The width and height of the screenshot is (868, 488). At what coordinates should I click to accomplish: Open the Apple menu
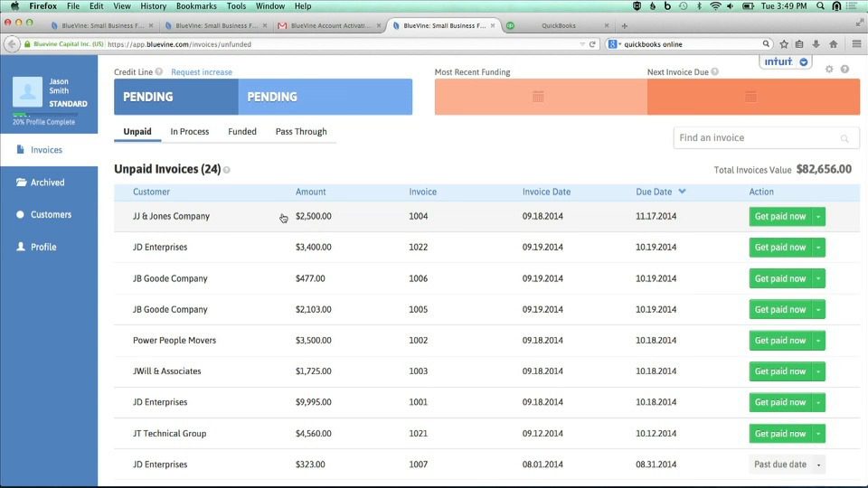[14, 6]
